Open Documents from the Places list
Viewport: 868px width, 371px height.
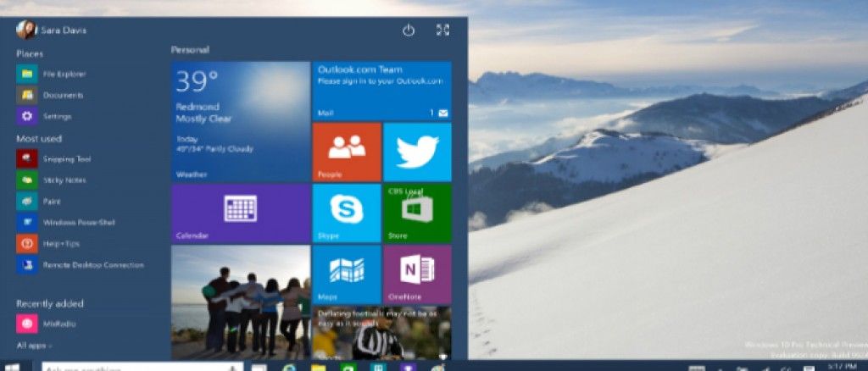[x=50, y=95]
